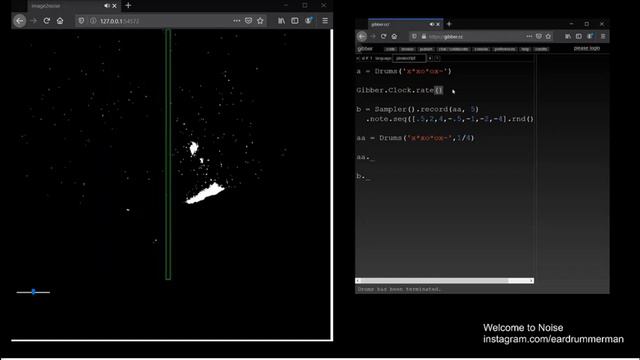
Task: Open the language dropdown in gibber editor
Action: coord(409,58)
